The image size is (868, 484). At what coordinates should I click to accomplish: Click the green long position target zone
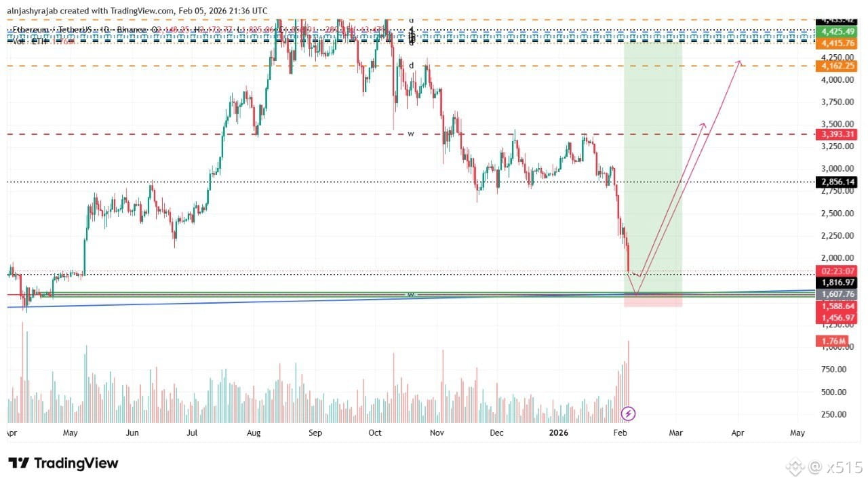tap(653, 166)
